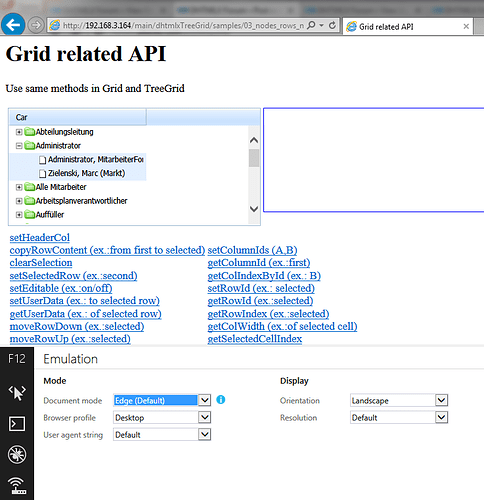This screenshot has width=484, height=500.
Task: Open the Console tool in F12 sidebar
Action: (17, 424)
